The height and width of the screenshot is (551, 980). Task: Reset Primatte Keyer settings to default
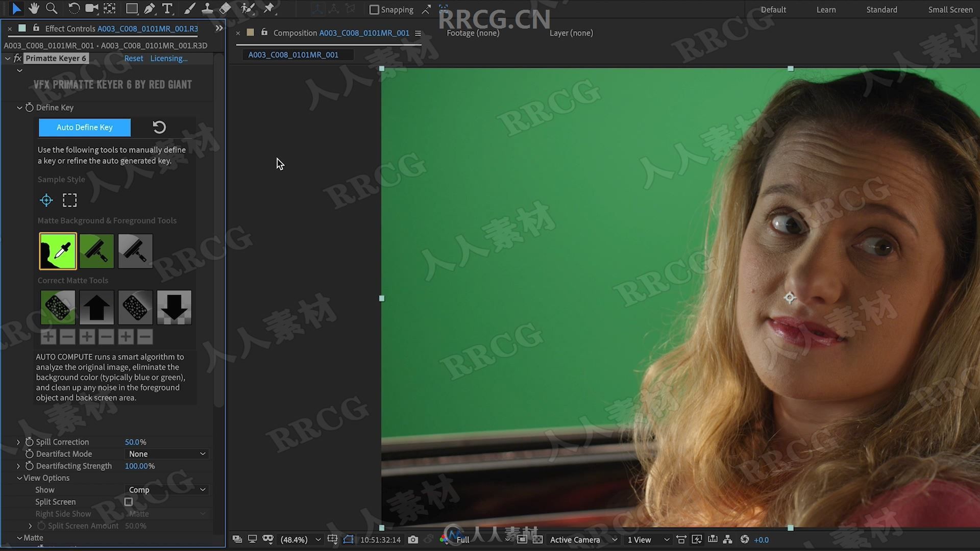tap(134, 58)
